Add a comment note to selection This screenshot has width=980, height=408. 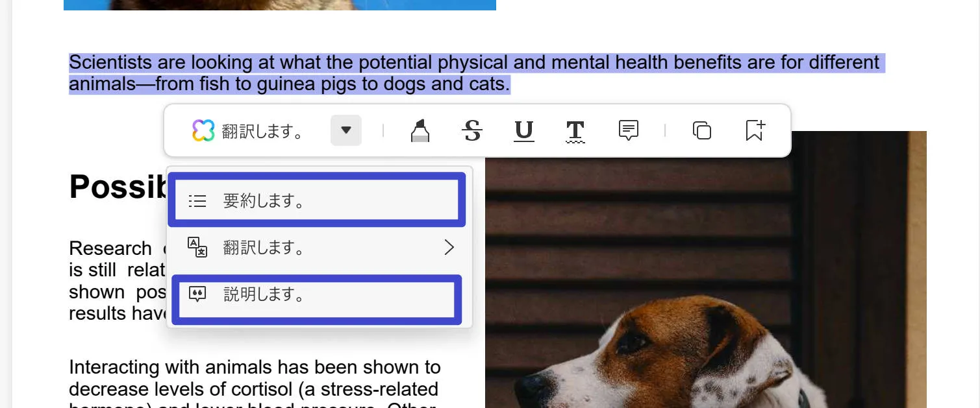[x=628, y=130]
